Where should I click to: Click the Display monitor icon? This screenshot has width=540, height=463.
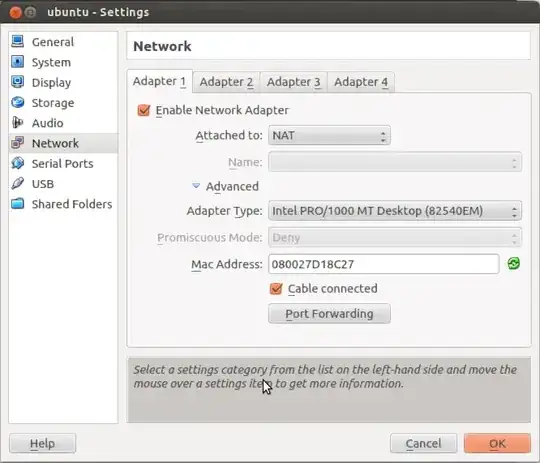click(18, 82)
